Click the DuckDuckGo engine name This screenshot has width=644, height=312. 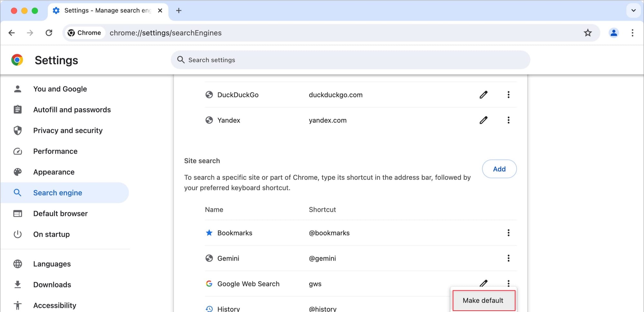[x=238, y=95]
